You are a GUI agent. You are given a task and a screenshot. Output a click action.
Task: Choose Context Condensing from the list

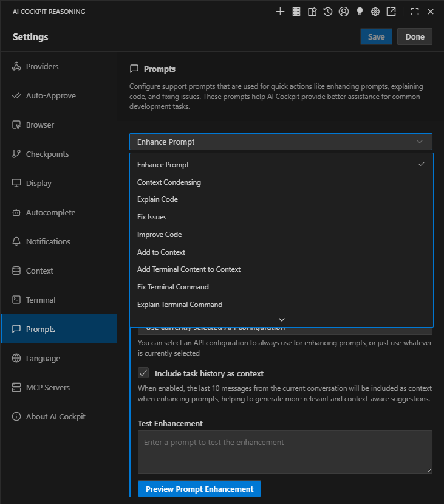pyautogui.click(x=169, y=182)
